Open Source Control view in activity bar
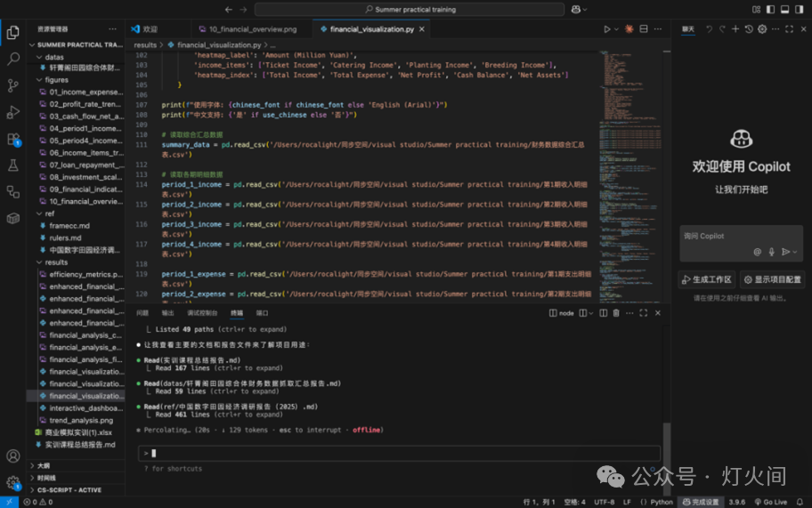This screenshot has width=812, height=508. click(13, 85)
